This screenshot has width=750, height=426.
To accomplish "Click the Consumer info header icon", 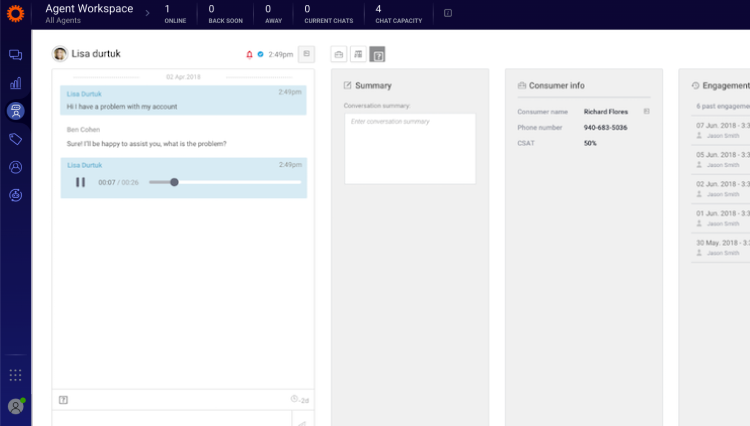I will click(x=521, y=85).
